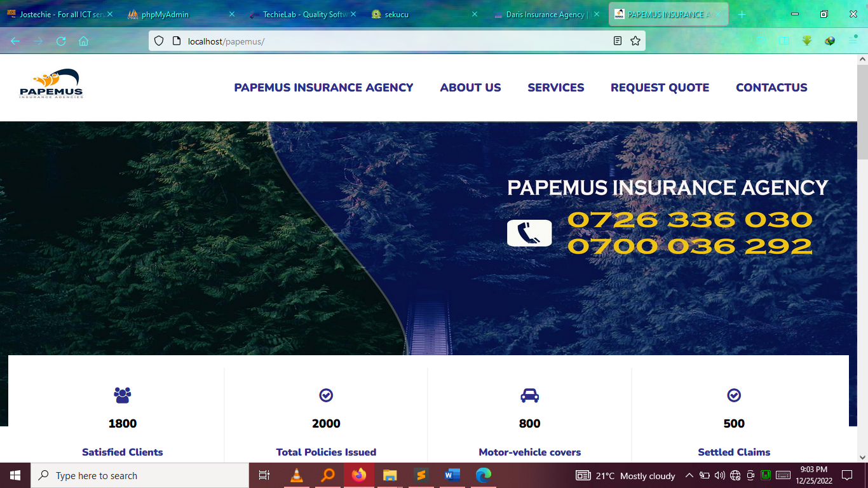Switch to Daris Insurance Agency tab
Image resolution: width=868 pixels, height=488 pixels.
click(x=544, y=14)
